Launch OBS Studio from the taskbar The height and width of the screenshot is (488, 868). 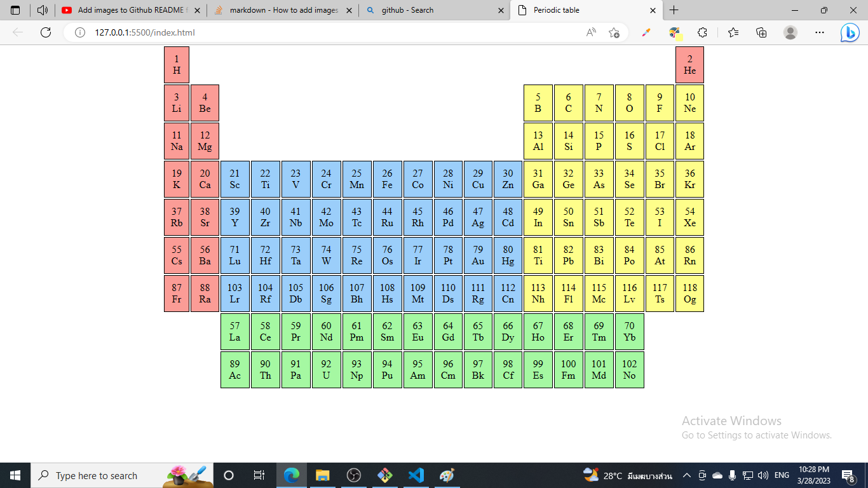(354, 475)
